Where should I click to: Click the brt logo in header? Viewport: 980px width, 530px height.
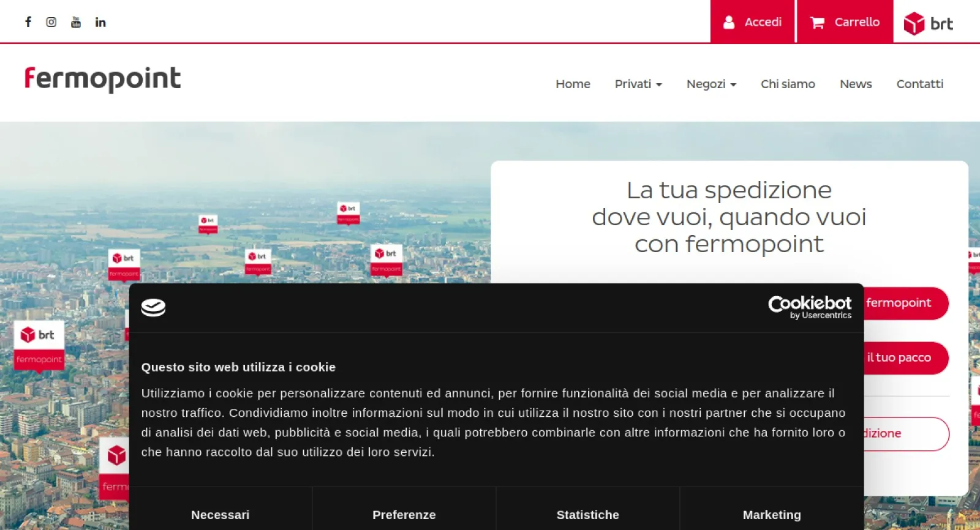pos(929,23)
